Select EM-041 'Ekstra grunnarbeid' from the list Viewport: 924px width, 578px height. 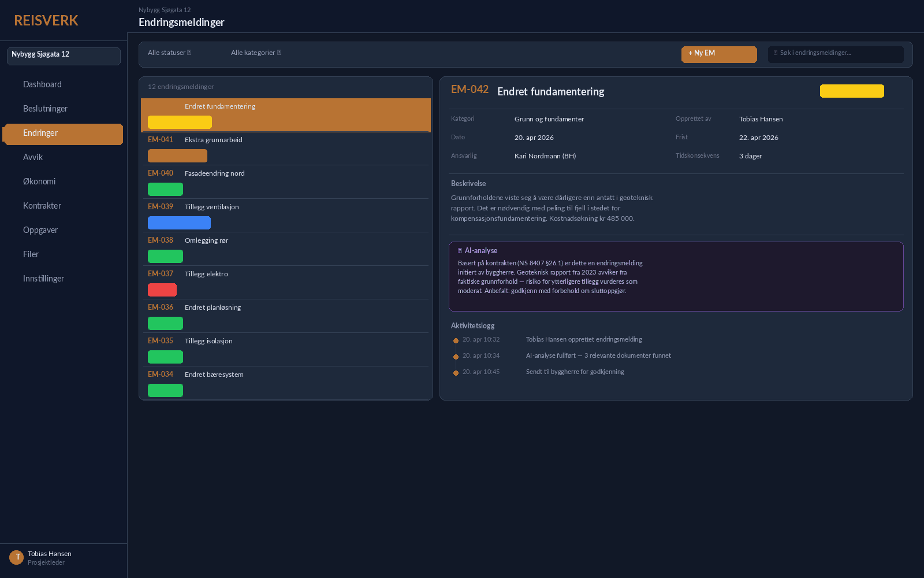[285, 148]
